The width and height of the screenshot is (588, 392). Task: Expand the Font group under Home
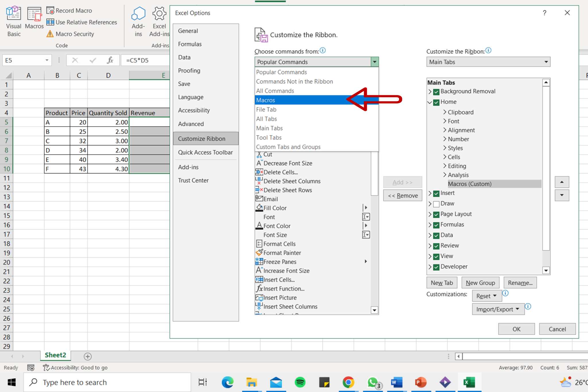444,121
